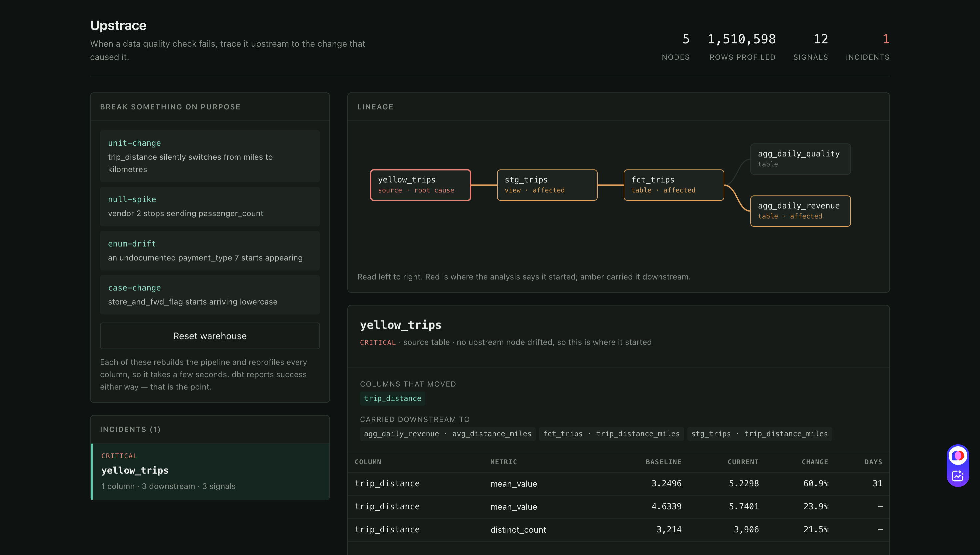Select the yellow_trips root cause node
The height and width of the screenshot is (555, 980).
(x=420, y=185)
